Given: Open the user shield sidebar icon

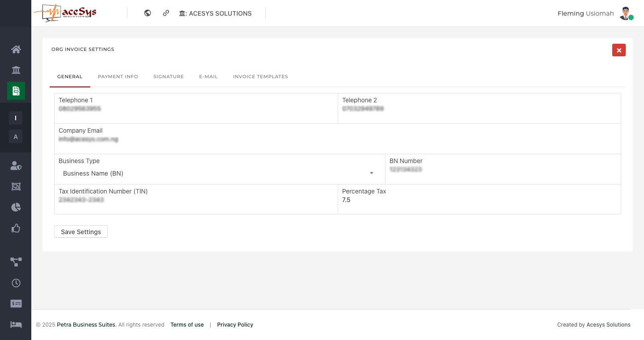Looking at the screenshot, I should coord(16,166).
